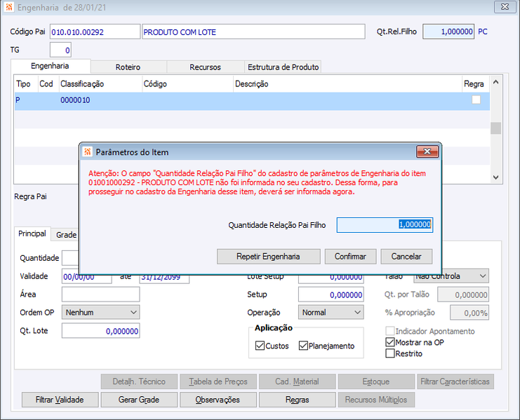
Task: Click the Cad. Material button
Action: pyautogui.click(x=297, y=381)
